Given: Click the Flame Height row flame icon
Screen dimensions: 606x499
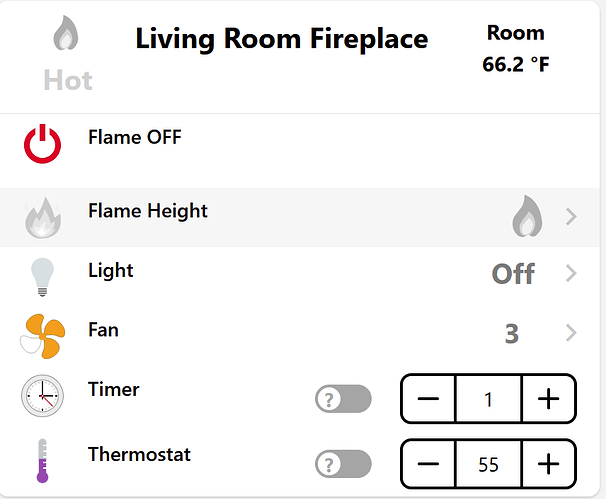Looking at the screenshot, I should (42, 217).
